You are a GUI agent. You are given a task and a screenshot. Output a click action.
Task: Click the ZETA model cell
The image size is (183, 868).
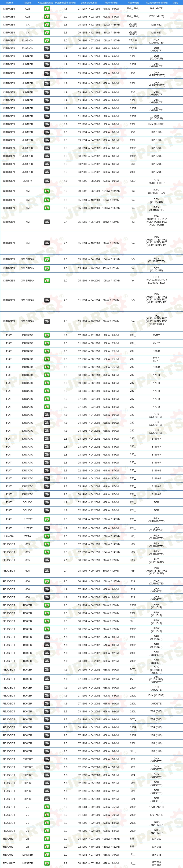[x=28, y=536]
